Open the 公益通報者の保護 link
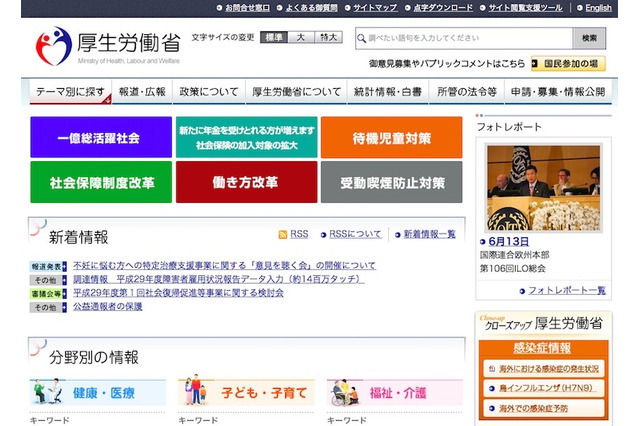 [x=108, y=306]
